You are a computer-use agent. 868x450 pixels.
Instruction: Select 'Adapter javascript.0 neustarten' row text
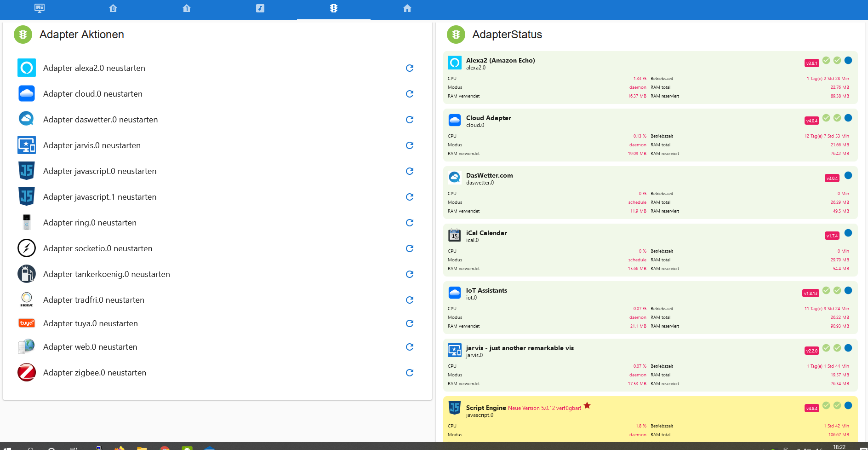pyautogui.click(x=100, y=171)
